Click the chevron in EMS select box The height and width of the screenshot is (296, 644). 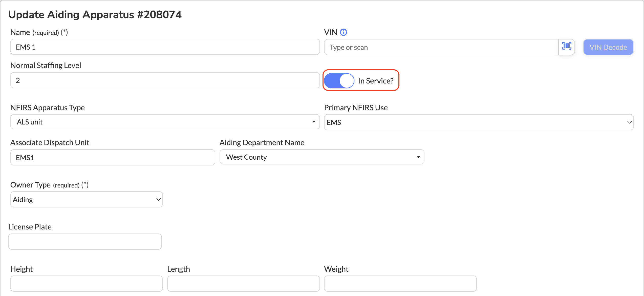(629, 122)
